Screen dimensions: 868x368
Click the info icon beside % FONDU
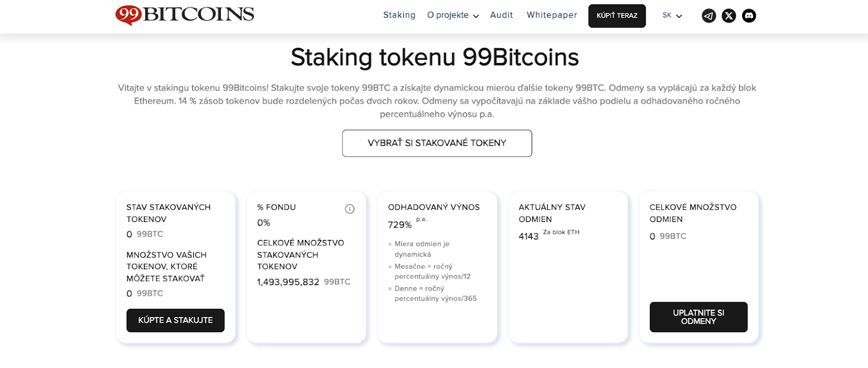tap(350, 209)
